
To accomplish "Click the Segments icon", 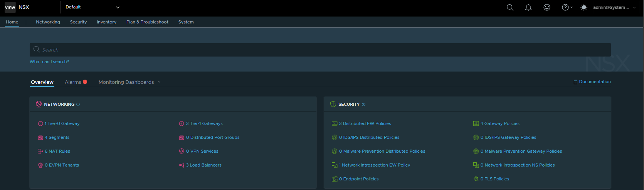I will click(x=40, y=137).
